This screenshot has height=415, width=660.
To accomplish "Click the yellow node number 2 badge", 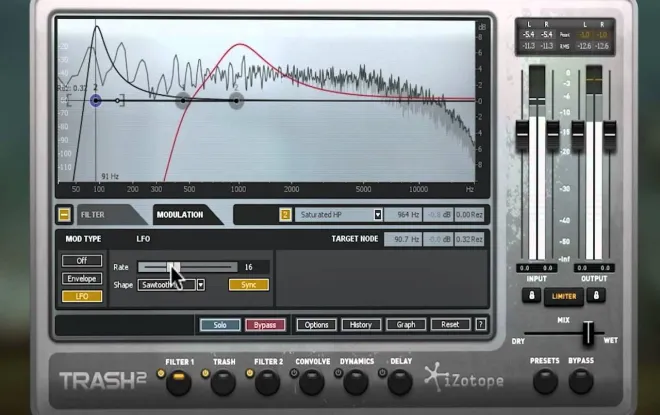I will click(285, 215).
